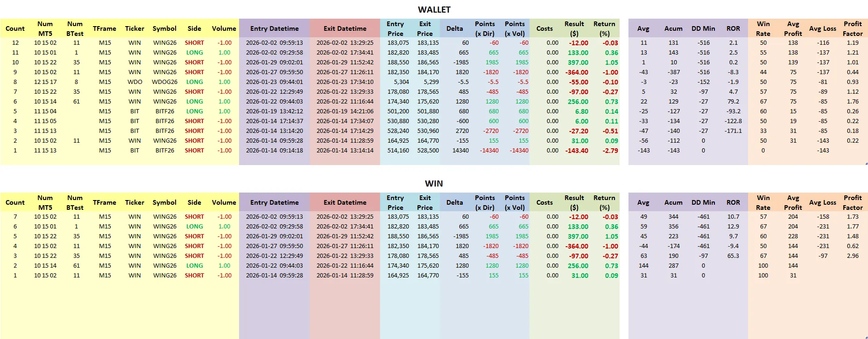Select the Count cell showing 12
The image size is (868, 339).
click(x=15, y=43)
